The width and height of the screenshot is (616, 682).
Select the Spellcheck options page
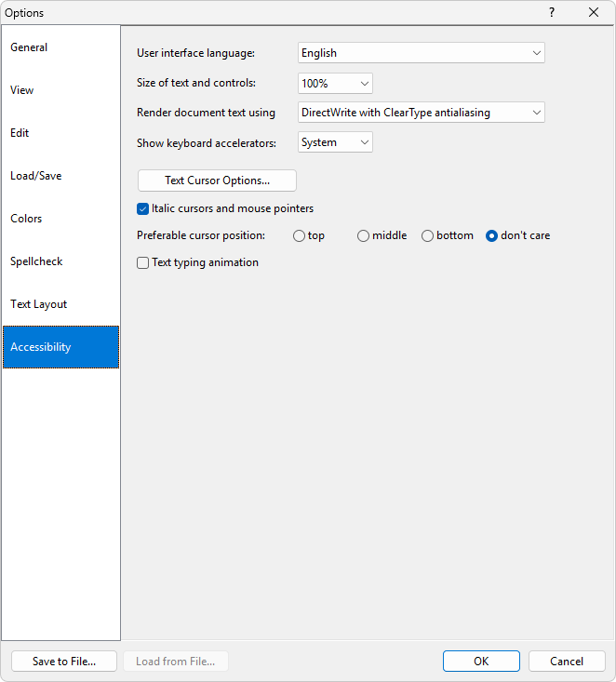[60, 261]
